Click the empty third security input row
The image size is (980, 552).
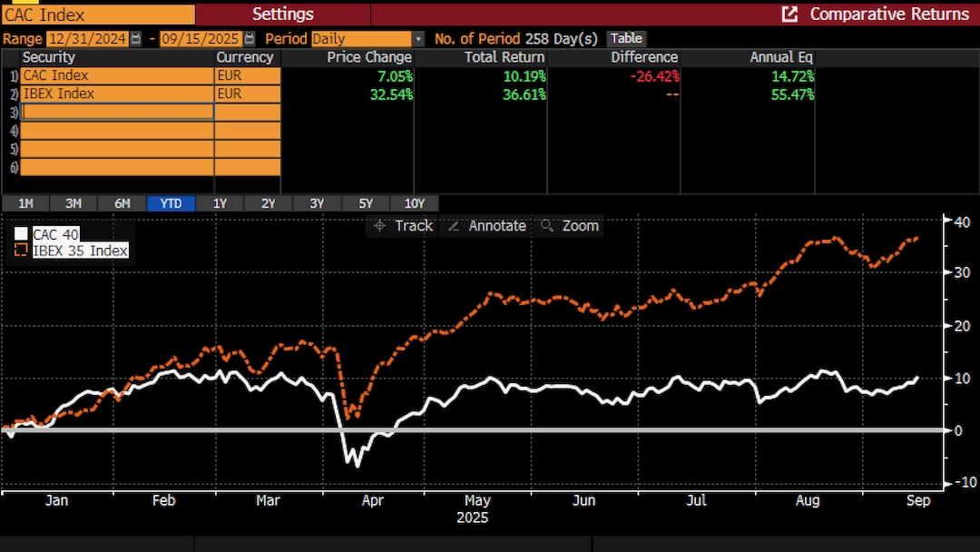click(x=116, y=112)
